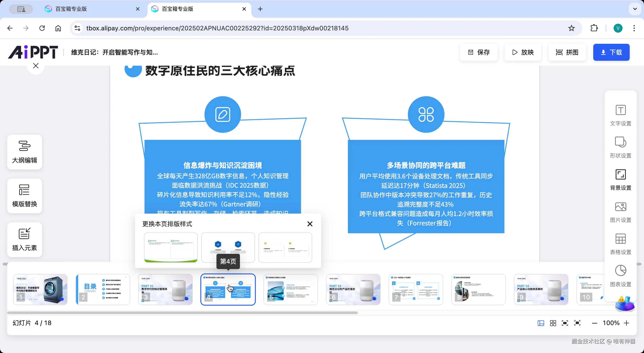Enter fullscreen fit view icon
The width and height of the screenshot is (644, 353).
565,323
